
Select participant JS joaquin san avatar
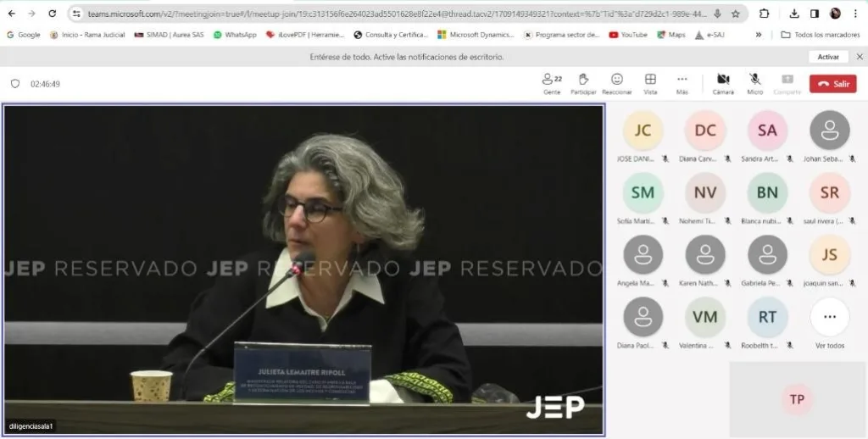tap(830, 254)
